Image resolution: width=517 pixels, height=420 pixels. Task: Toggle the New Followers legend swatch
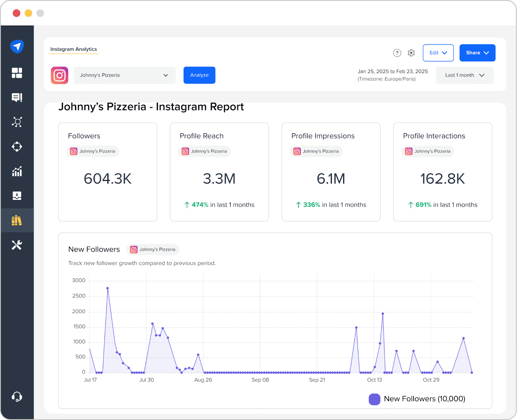tap(374, 399)
